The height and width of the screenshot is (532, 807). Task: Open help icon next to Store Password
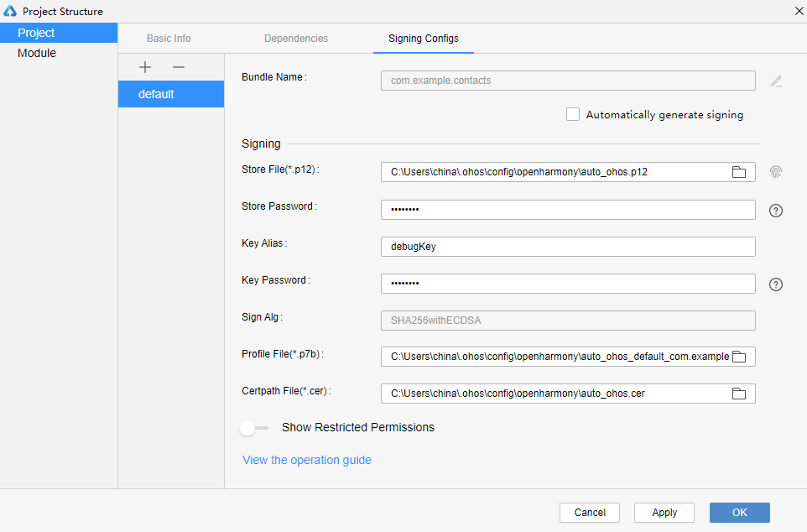(776, 211)
